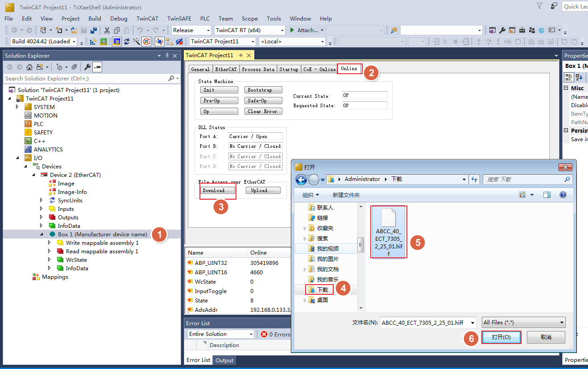Click Sync with Active Document icon
The height and width of the screenshot is (369, 588).
tap(39, 67)
